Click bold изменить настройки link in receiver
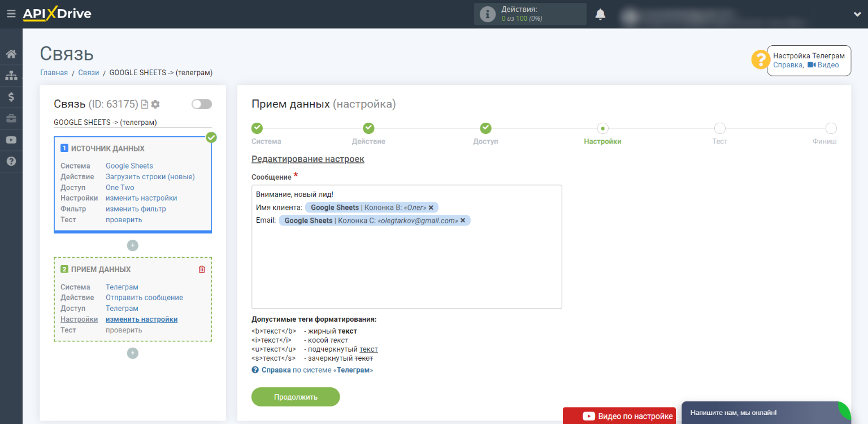This screenshot has height=424, width=868. (x=142, y=319)
